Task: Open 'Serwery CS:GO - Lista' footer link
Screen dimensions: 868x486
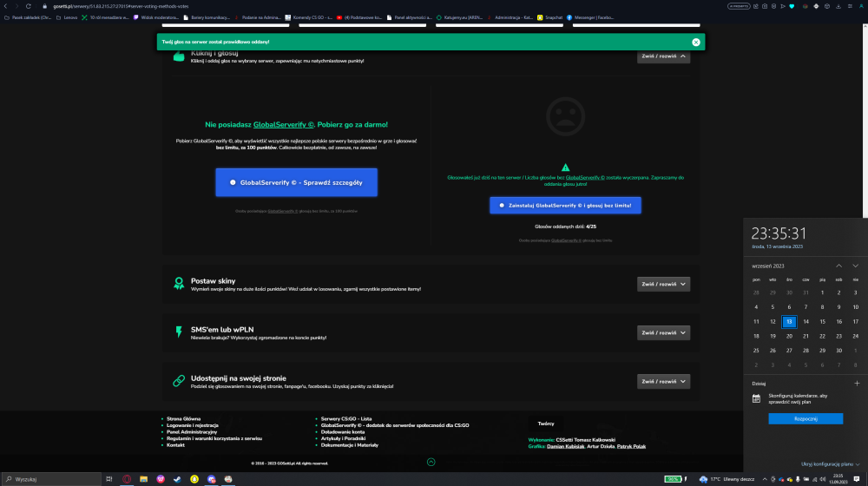Action: (x=346, y=419)
